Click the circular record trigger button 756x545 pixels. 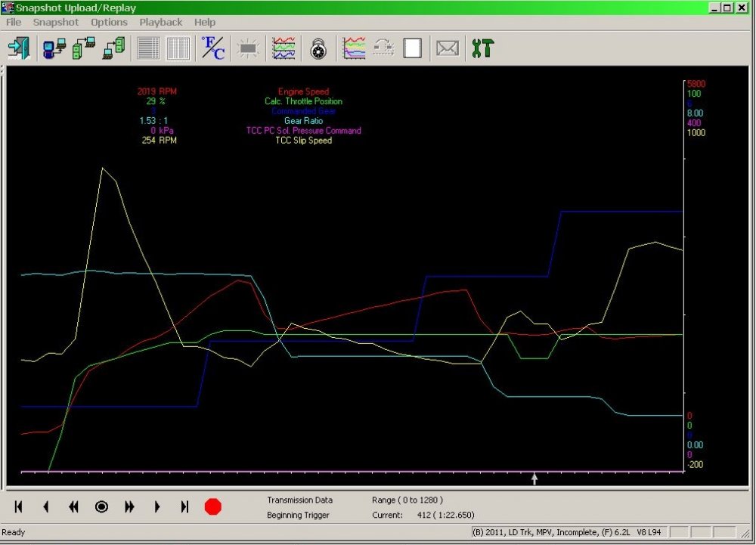pyautogui.click(x=101, y=507)
